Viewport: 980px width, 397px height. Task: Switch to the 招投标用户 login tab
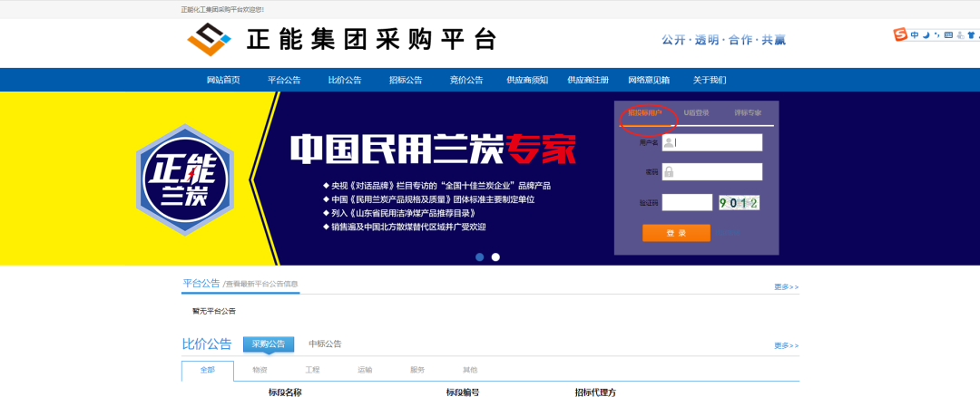645,113
